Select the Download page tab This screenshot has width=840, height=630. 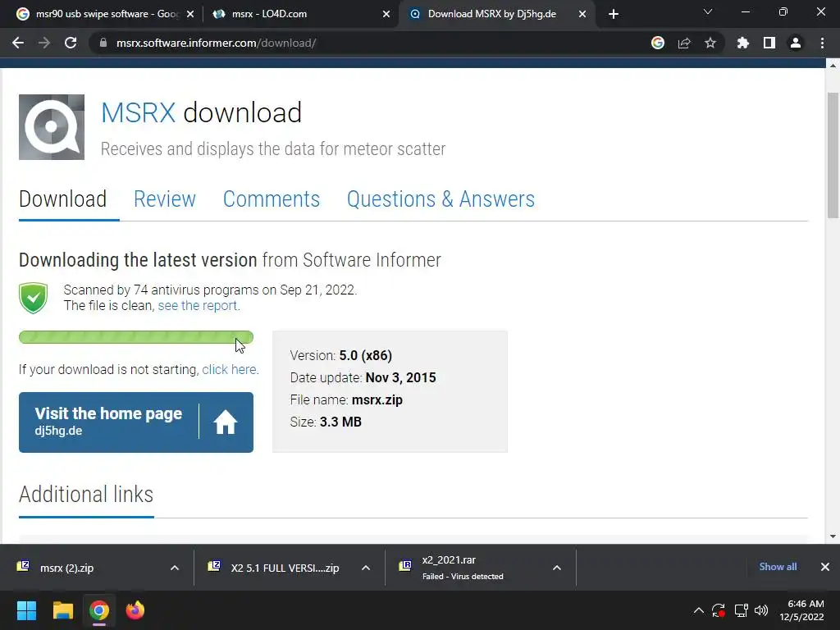pos(62,199)
